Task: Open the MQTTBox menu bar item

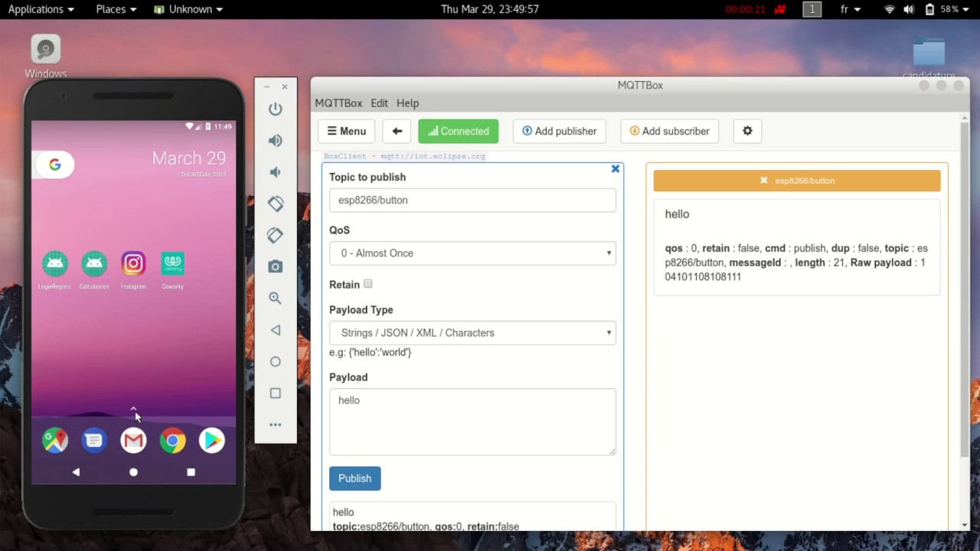Action: coord(338,103)
